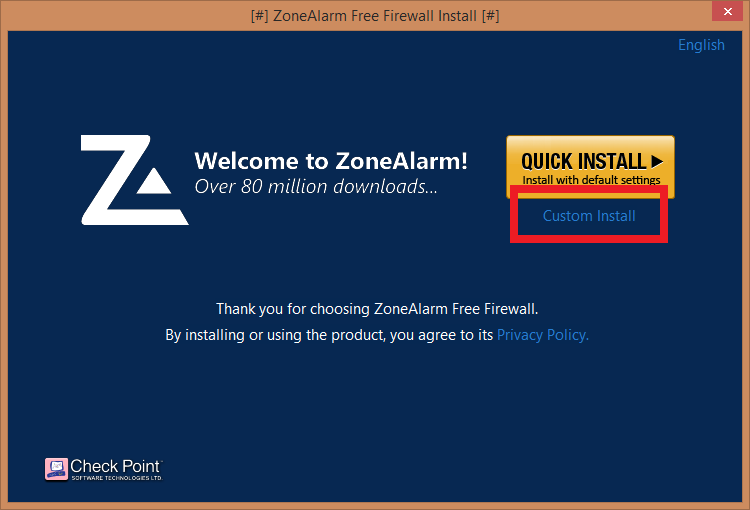Viewport: 750px width, 510px height.
Task: Click the [#] marker after the title
Action: (491, 16)
